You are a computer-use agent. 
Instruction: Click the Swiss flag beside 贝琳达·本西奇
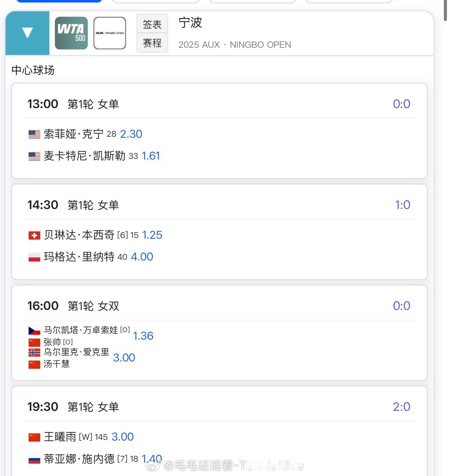[x=34, y=235]
